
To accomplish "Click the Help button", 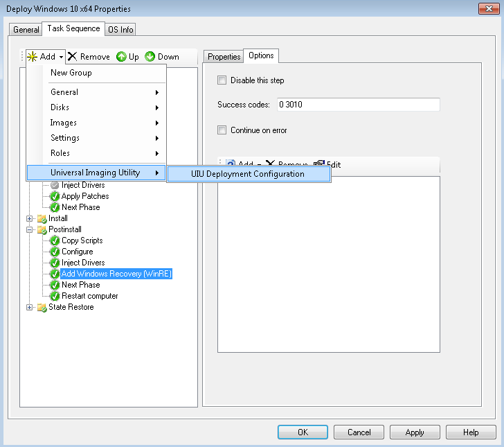I will click(x=471, y=432).
